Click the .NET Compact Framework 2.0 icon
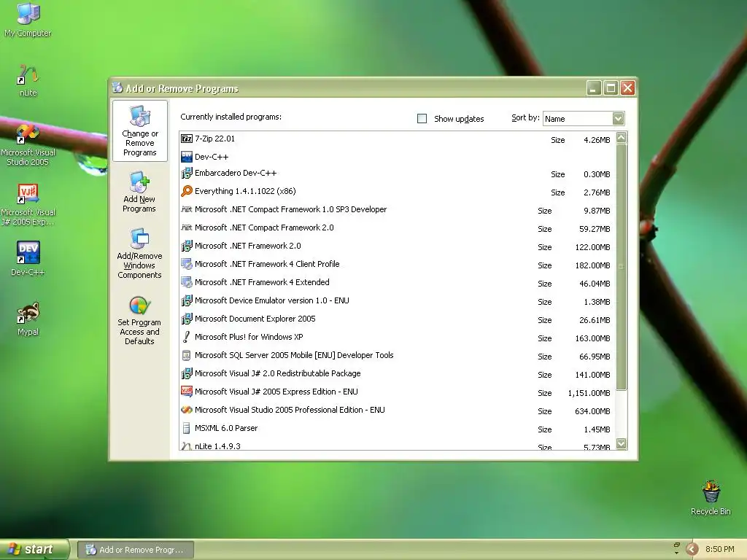The height and width of the screenshot is (560, 747). [x=187, y=227]
